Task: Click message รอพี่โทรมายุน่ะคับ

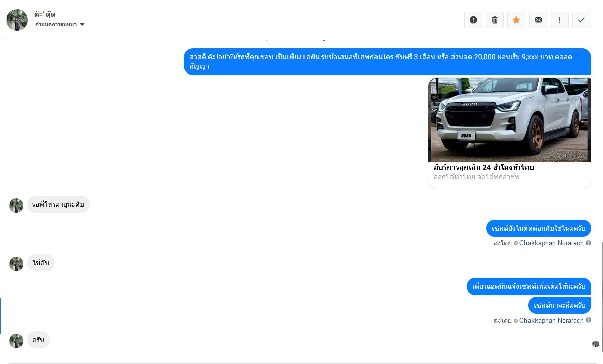Action: (58, 204)
